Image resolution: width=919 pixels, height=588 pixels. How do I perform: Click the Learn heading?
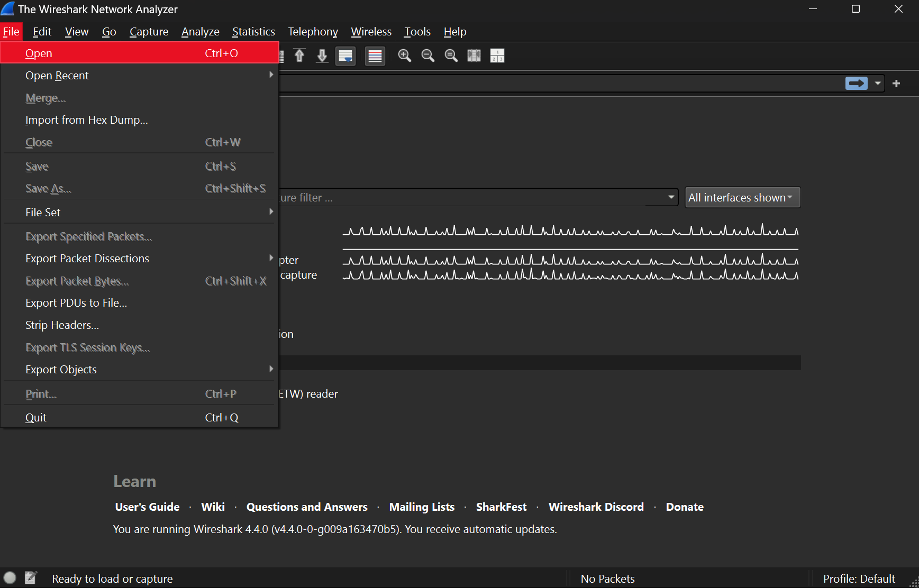[134, 481]
